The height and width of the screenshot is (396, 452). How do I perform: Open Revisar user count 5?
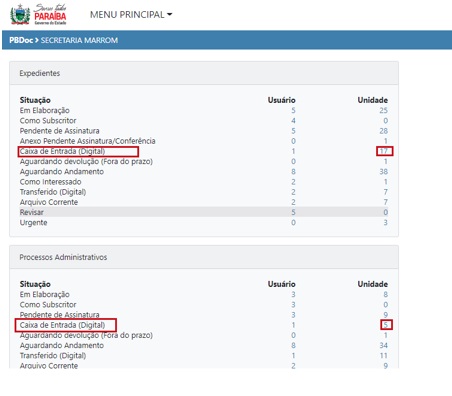tap(293, 212)
